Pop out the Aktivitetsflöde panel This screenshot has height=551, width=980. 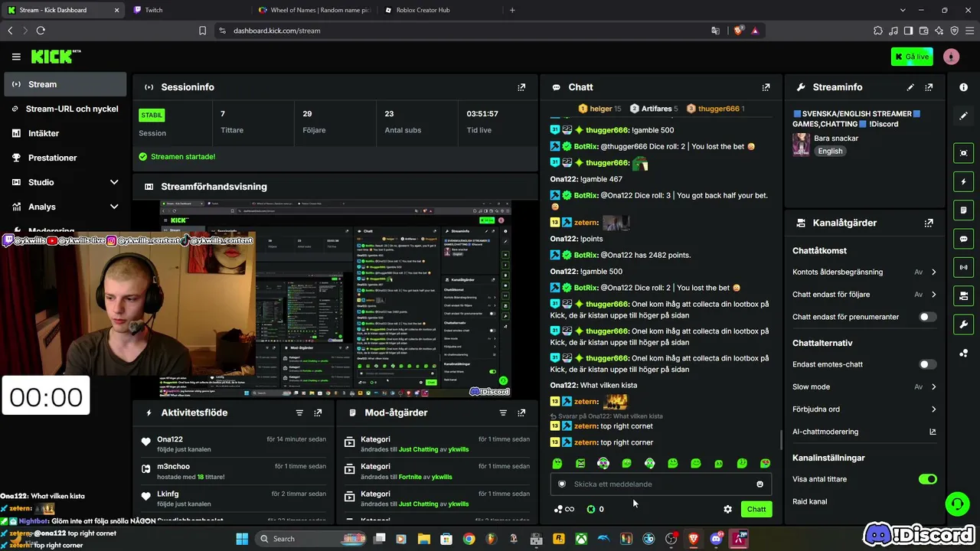(318, 412)
